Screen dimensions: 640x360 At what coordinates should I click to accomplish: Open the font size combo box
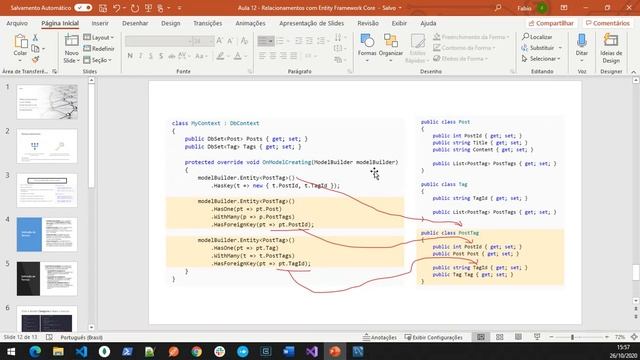point(203,41)
